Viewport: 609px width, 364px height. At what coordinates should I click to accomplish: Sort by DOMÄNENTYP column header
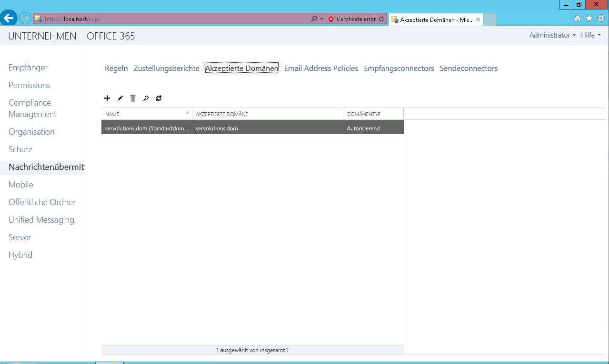[x=373, y=114]
